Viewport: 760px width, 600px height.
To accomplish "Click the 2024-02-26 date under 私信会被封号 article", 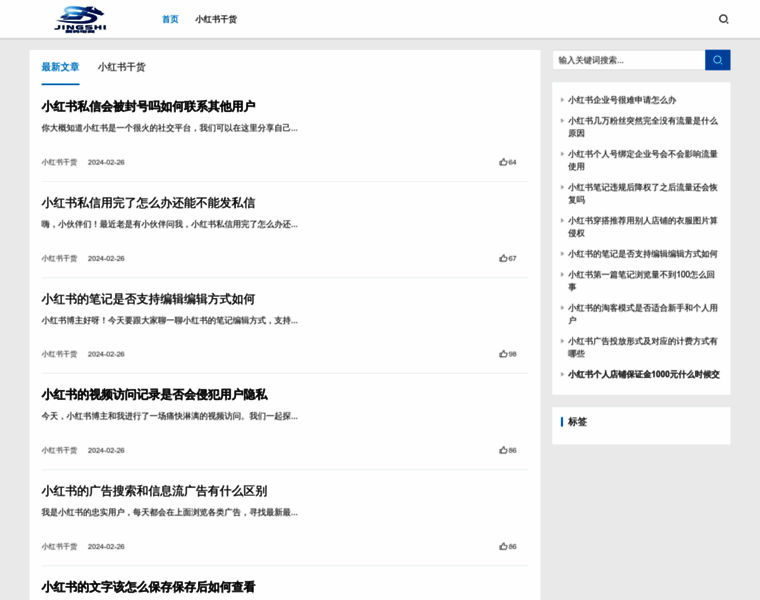I will click(106, 162).
